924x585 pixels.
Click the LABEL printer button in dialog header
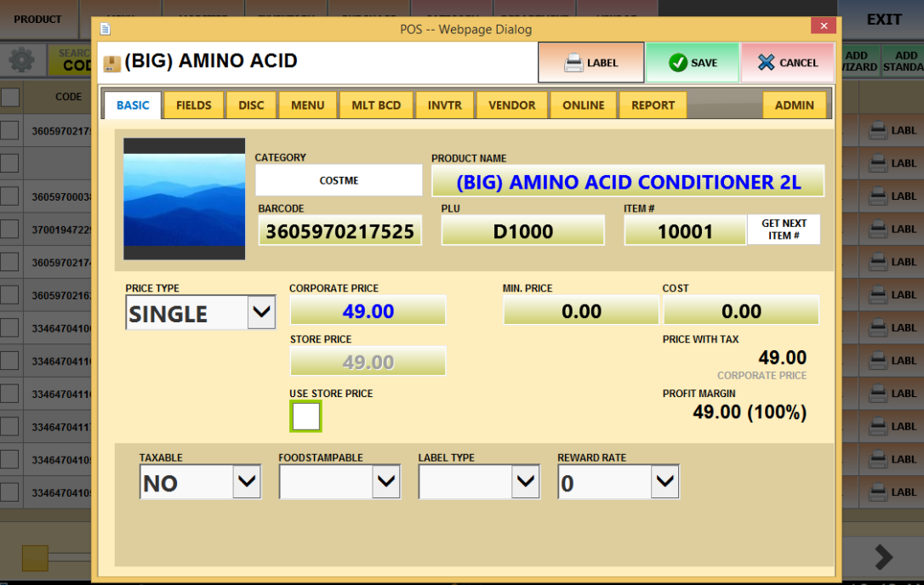click(x=590, y=63)
